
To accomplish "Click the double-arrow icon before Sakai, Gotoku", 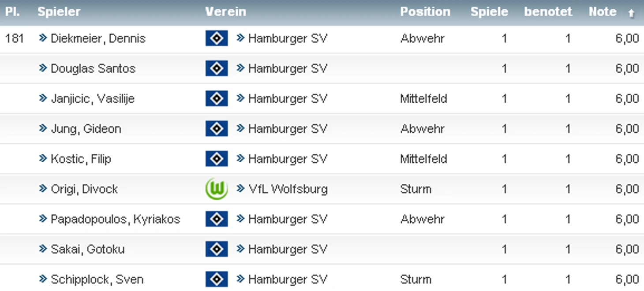I will click(43, 249).
